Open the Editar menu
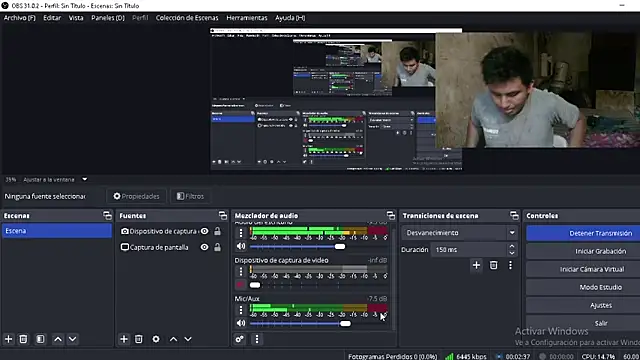Screen dimensions: 640x360 52,18
